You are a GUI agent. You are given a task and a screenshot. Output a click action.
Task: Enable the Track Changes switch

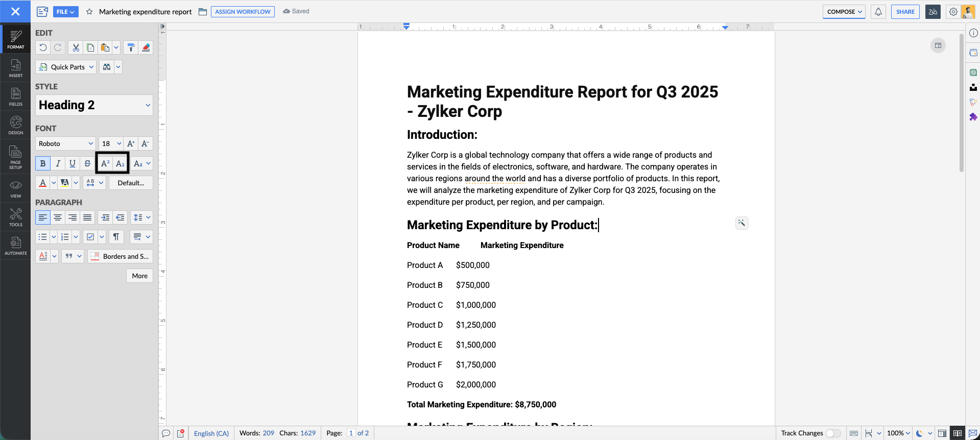click(x=833, y=433)
